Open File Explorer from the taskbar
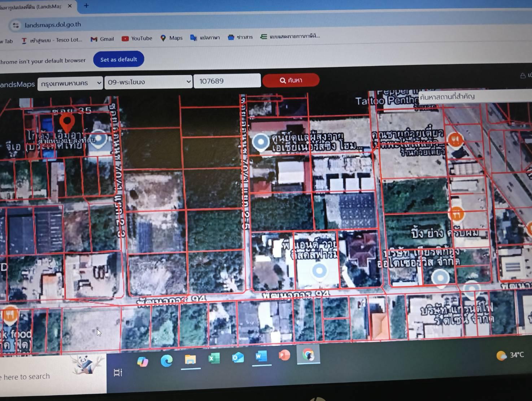Screen dimensions: 532x401 point(190,359)
